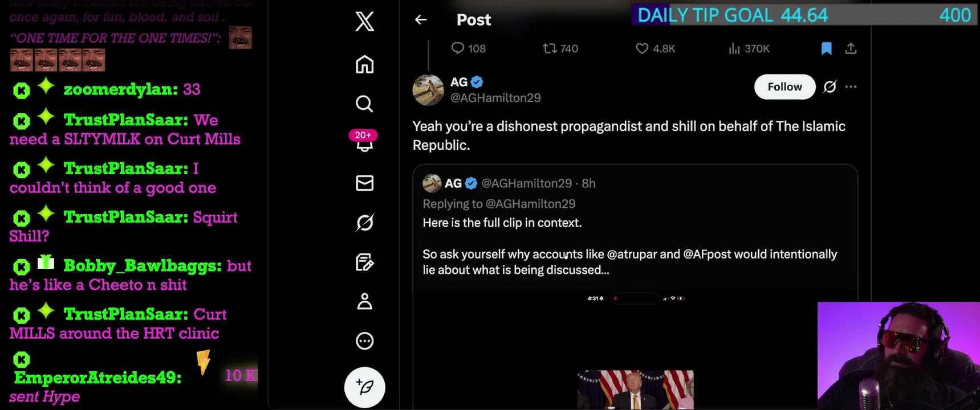Open three-dot menu beside Follow
This screenshot has width=980, height=410.
tap(851, 87)
